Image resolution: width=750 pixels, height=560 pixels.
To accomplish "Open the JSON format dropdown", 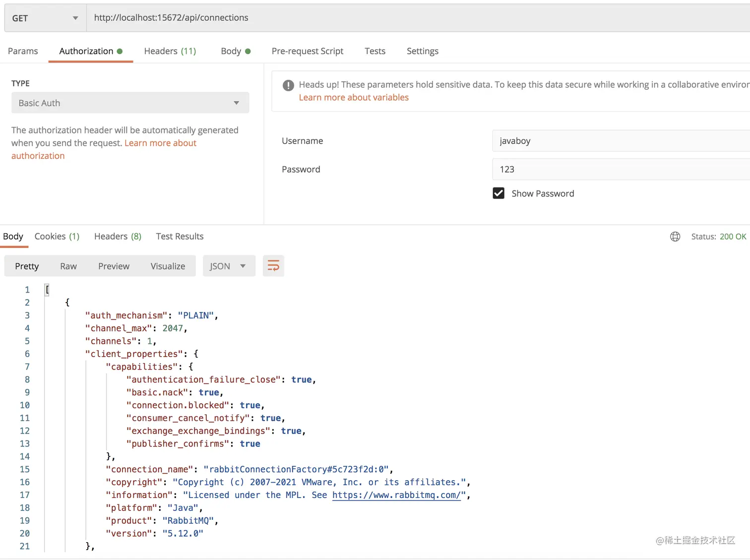I will [x=229, y=266].
